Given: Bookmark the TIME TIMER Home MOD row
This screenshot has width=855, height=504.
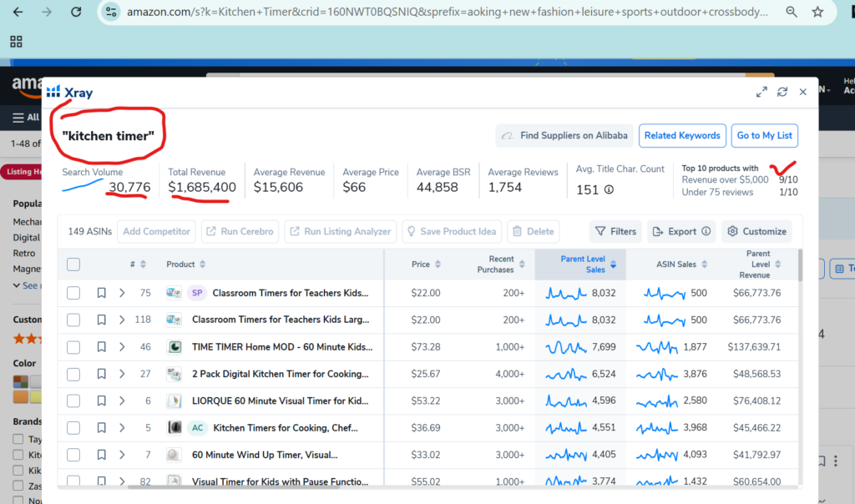Looking at the screenshot, I should 101,347.
